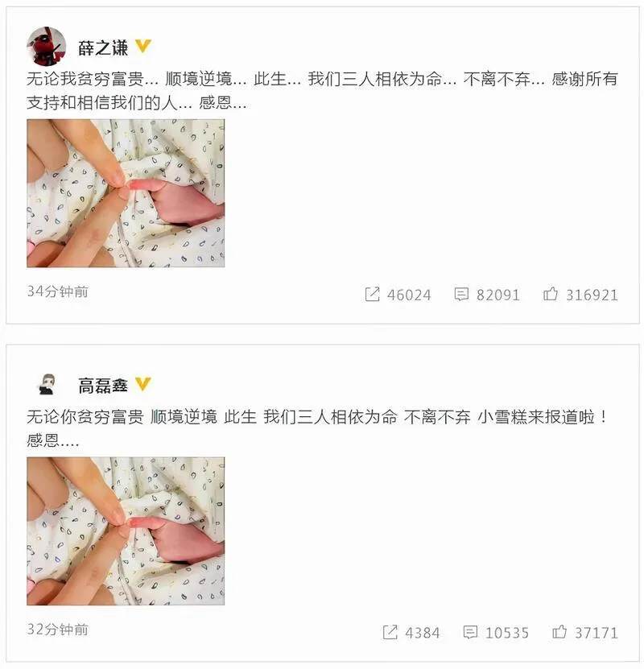Click comment icon on 高磊鑫's post

click(x=470, y=632)
